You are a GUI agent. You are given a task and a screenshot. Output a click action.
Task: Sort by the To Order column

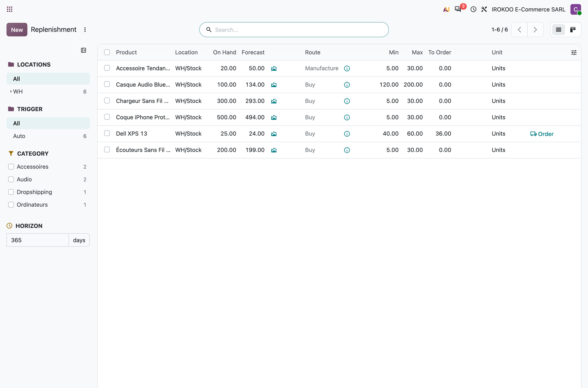tap(439, 52)
